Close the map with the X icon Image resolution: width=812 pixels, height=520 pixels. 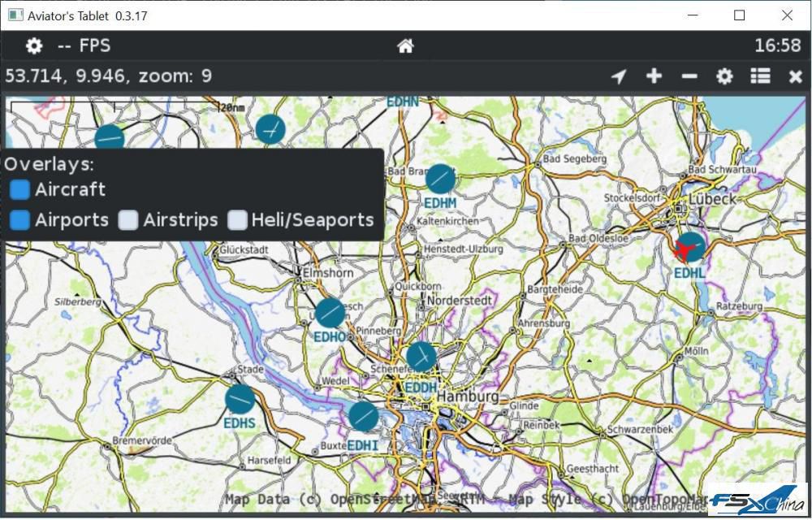796,76
